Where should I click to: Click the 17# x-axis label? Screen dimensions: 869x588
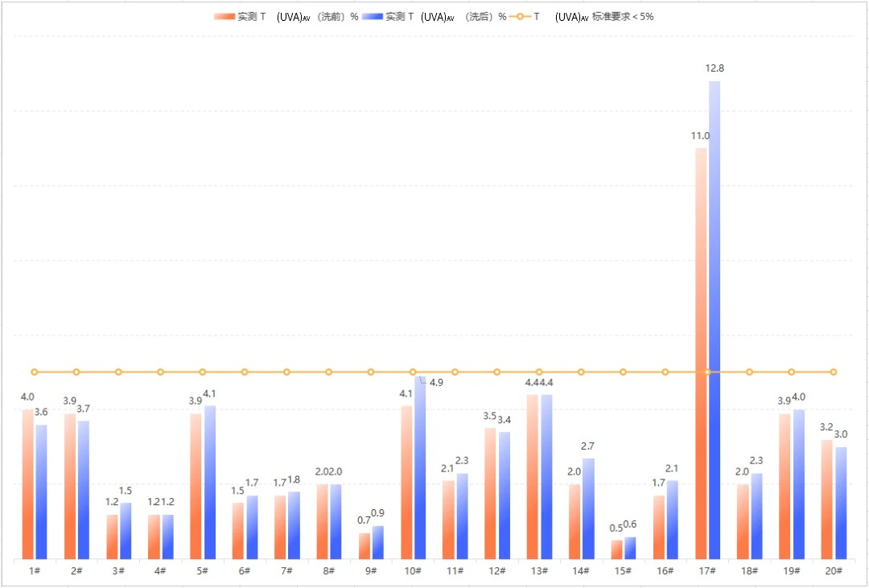[x=707, y=570]
